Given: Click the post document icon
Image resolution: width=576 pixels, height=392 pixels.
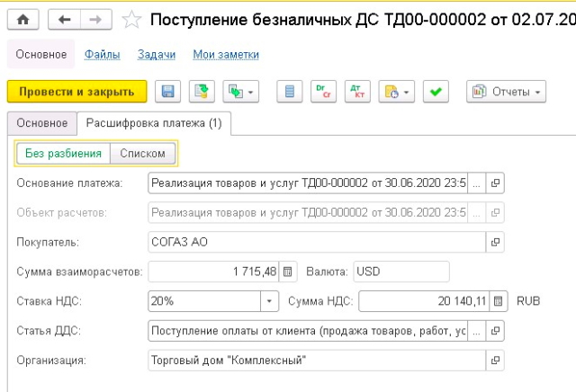Looking at the screenshot, I should [x=202, y=92].
